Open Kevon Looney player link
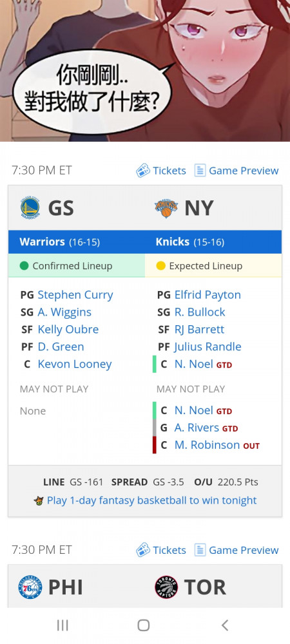 [75, 365]
